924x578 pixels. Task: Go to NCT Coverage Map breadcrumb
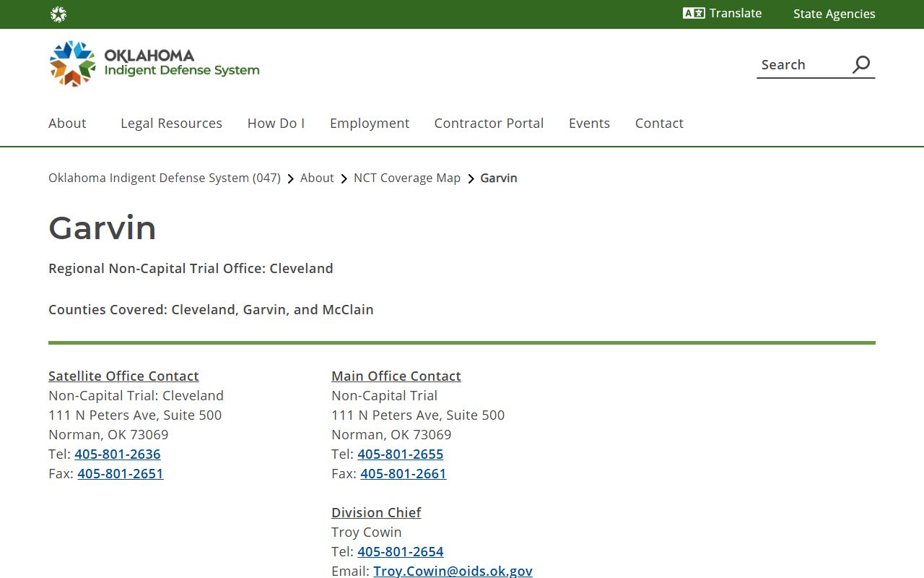407,178
